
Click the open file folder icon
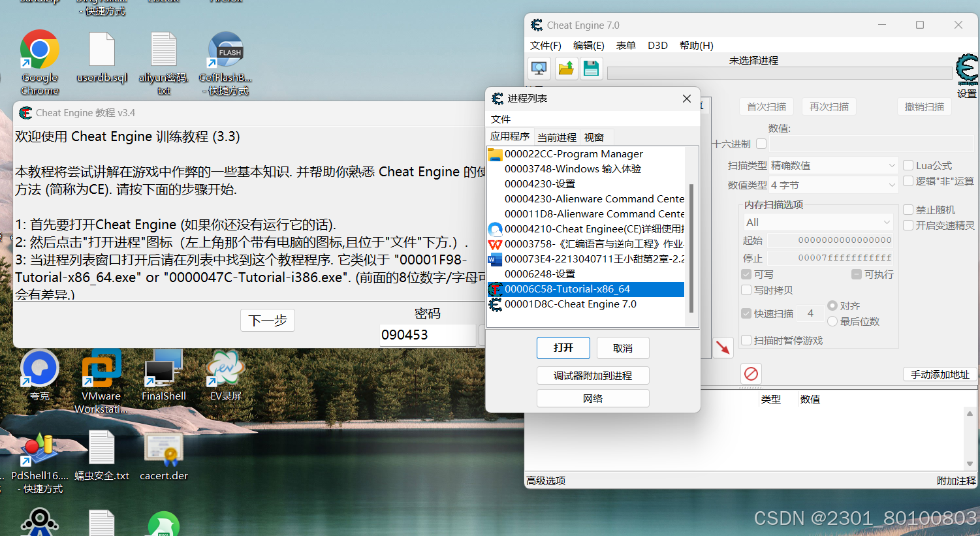pyautogui.click(x=566, y=69)
